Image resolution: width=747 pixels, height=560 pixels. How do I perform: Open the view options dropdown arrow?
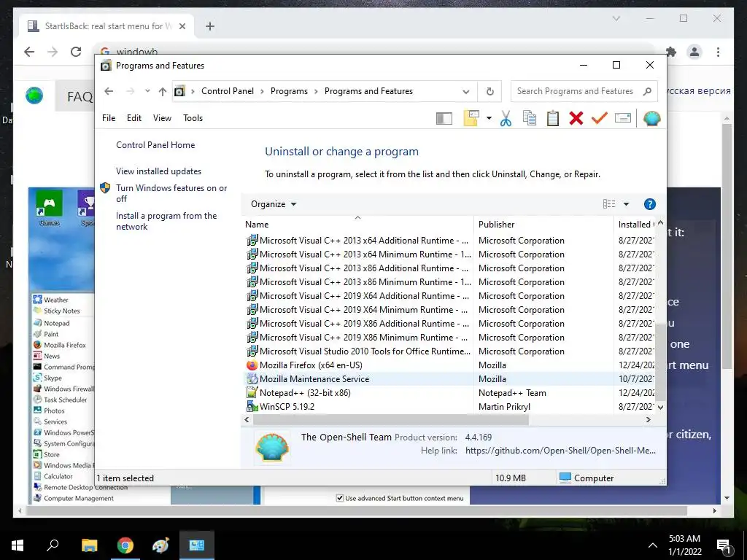pos(626,204)
